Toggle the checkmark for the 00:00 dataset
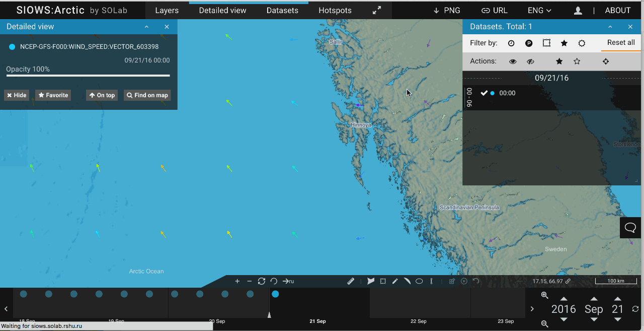The height and width of the screenshot is (331, 644). (x=484, y=93)
